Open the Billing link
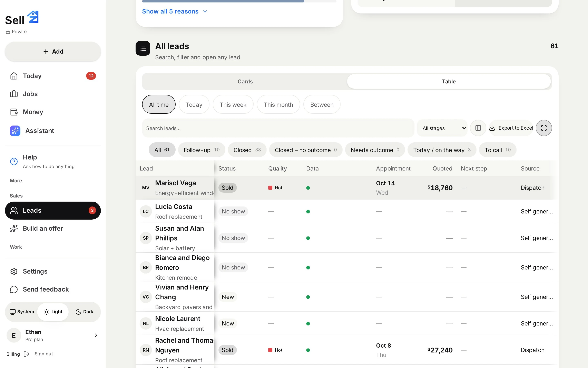This screenshot has height=368, width=588. pos(13,354)
